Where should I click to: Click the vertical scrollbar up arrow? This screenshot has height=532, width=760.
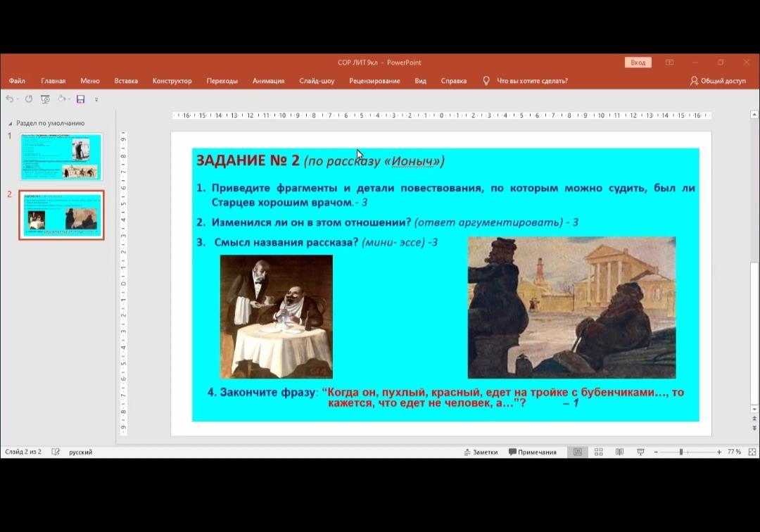(754, 114)
